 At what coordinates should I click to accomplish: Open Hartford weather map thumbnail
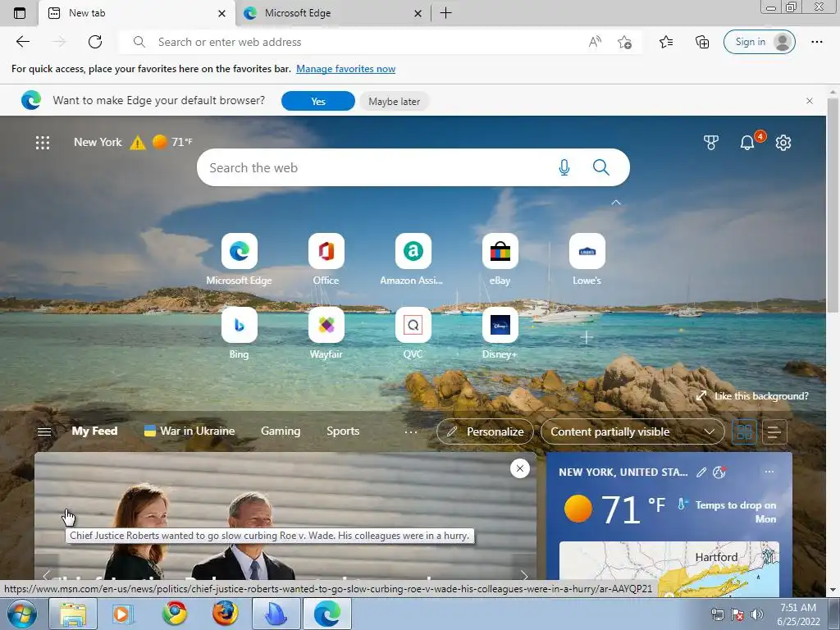pyautogui.click(x=669, y=569)
